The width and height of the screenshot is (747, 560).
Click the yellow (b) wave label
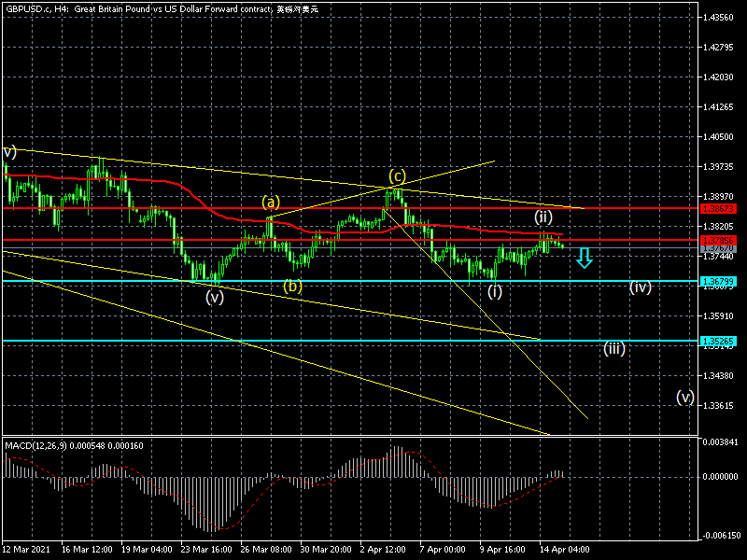(x=293, y=287)
